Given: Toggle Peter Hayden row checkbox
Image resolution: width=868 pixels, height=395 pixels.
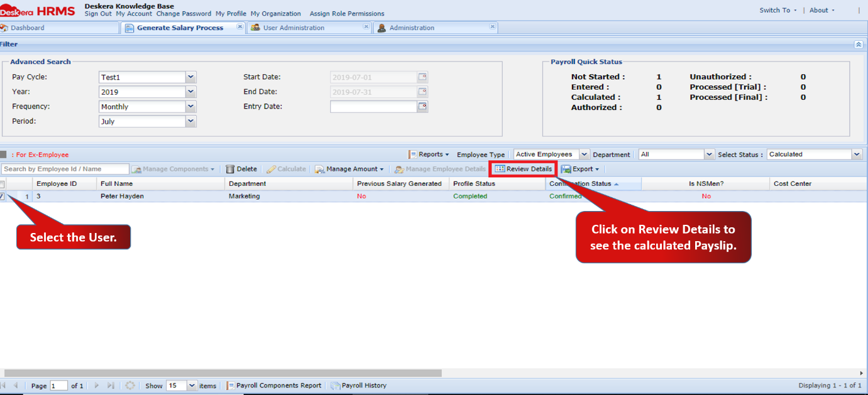Looking at the screenshot, I should [2, 197].
